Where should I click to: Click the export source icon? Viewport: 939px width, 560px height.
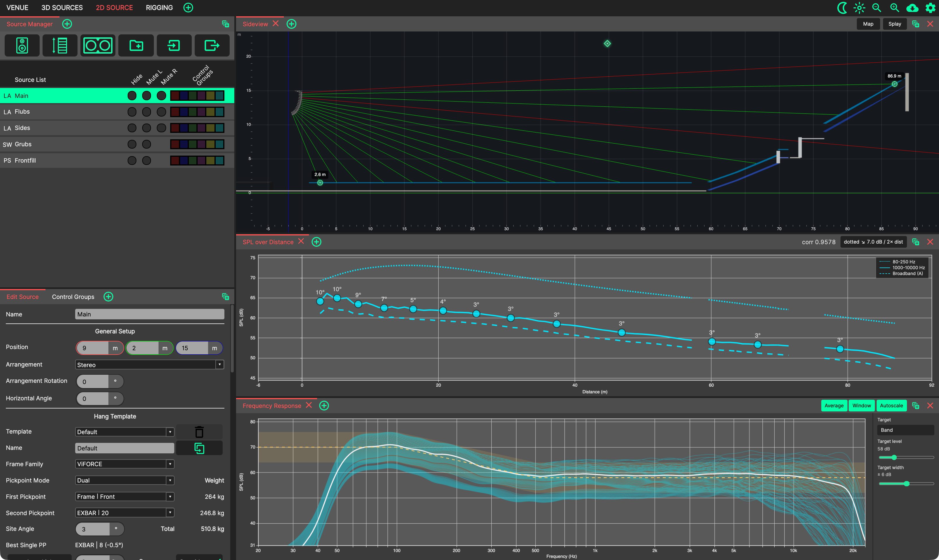212,46
